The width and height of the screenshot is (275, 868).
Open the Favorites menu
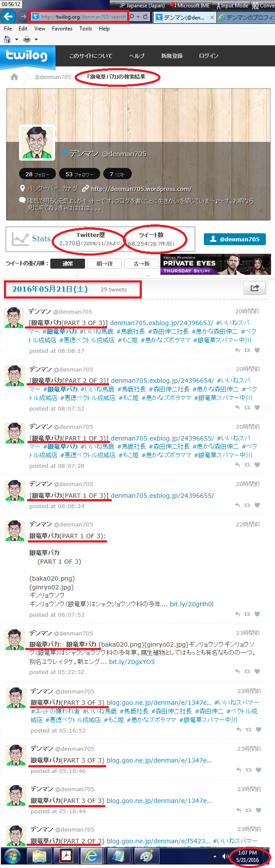point(62,29)
